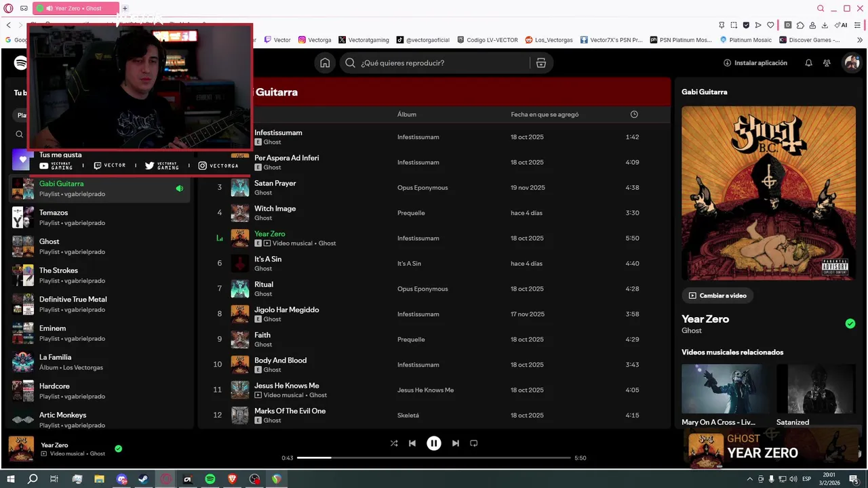The height and width of the screenshot is (488, 868).
Task: Click the Spotify logo icon
Action: coord(21,63)
